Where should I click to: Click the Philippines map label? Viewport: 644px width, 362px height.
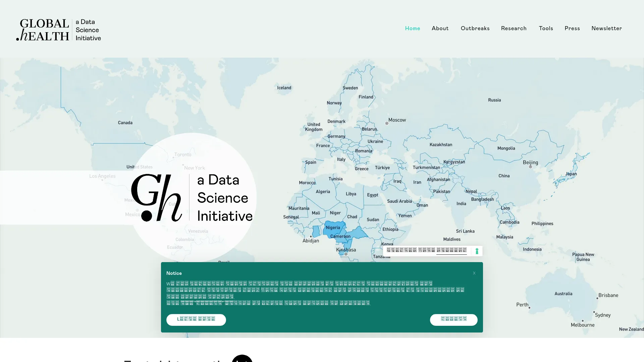pyautogui.click(x=542, y=224)
